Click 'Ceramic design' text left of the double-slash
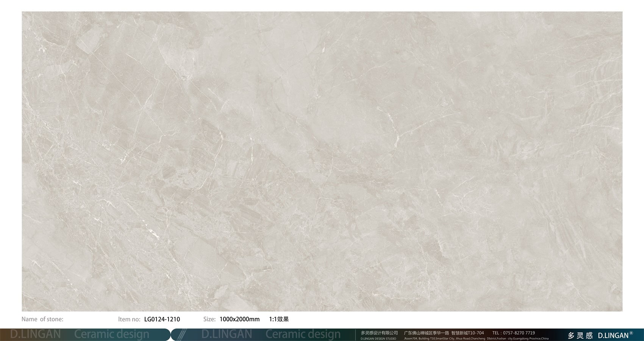This screenshot has height=341, width=644. [x=112, y=334]
